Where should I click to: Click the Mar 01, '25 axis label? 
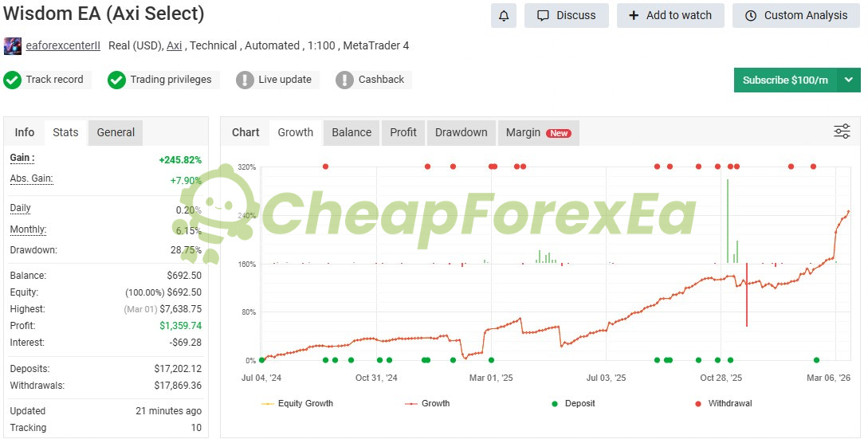(491, 378)
